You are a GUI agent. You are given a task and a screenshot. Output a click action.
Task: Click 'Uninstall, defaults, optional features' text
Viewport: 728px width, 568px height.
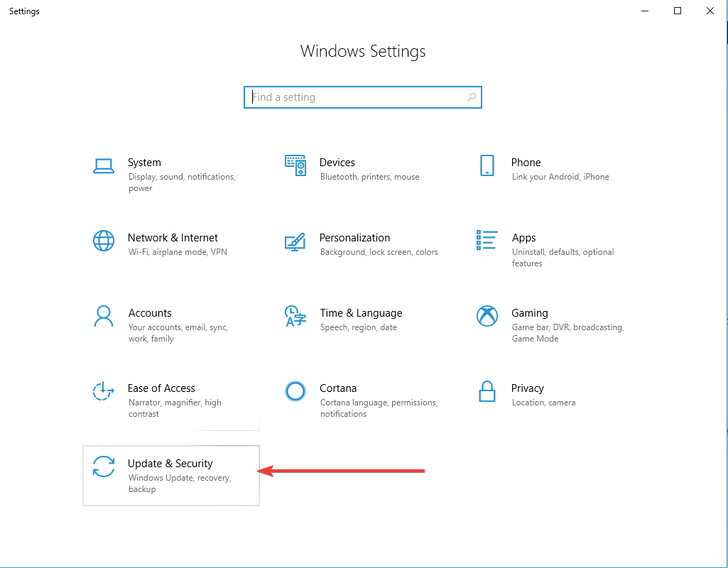tap(563, 258)
